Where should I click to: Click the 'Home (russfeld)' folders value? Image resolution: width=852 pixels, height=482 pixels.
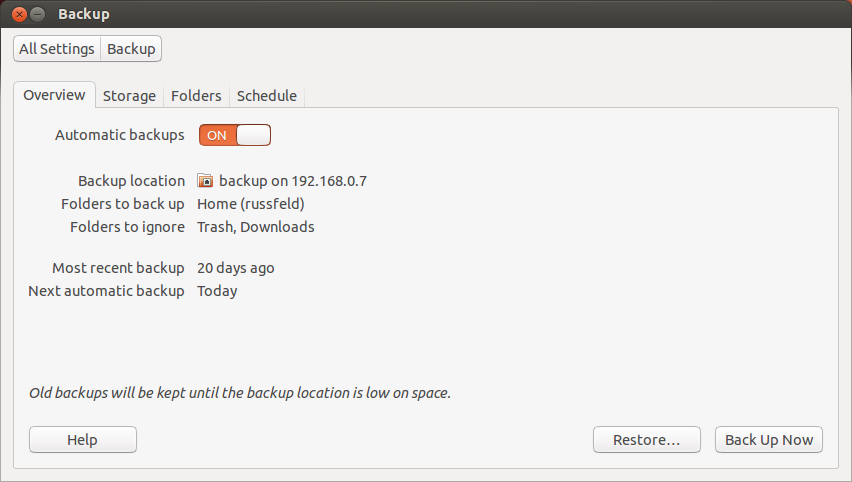coord(250,204)
